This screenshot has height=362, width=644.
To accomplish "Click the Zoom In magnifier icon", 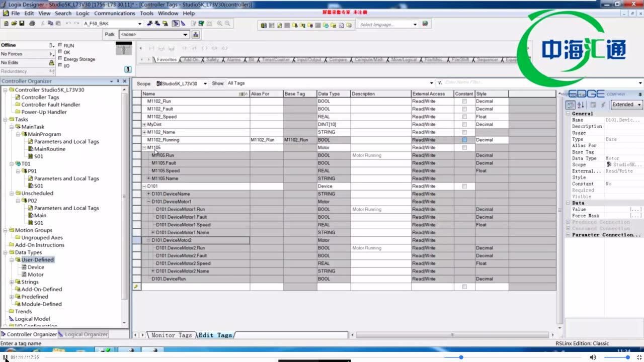I will (x=220, y=24).
